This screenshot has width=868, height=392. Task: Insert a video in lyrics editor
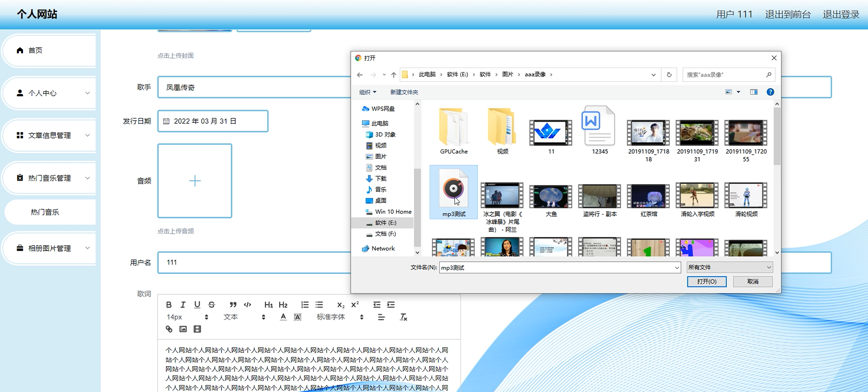197,329
